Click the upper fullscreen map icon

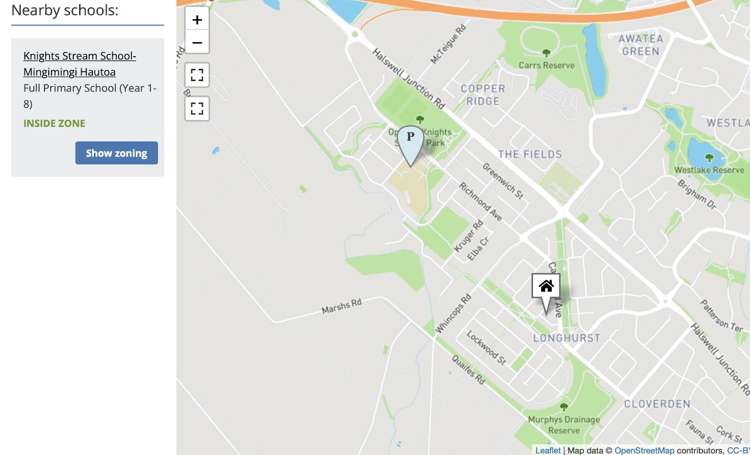tap(197, 75)
